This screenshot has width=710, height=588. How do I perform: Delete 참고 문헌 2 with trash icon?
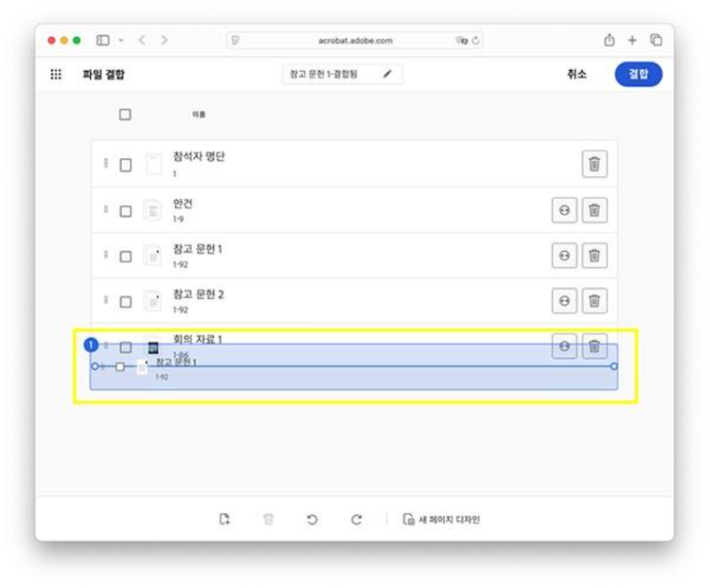pyautogui.click(x=595, y=301)
